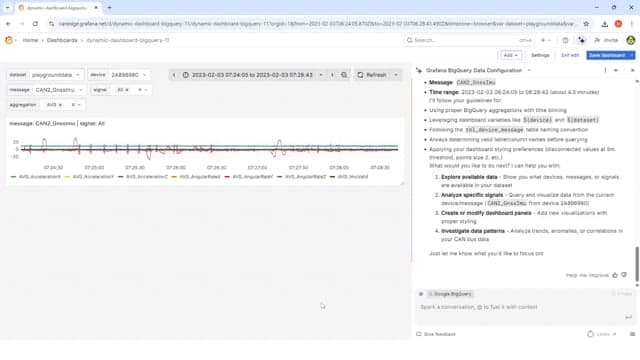This screenshot has height=360, width=640.
Task: Click the Refresh button
Action: 372,75
